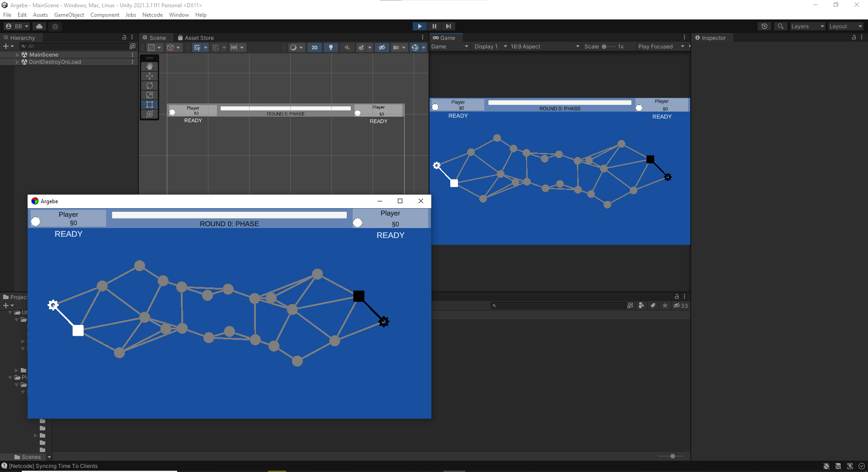868x472 pixels.
Task: Open the Netcode menu
Action: click(x=152, y=15)
